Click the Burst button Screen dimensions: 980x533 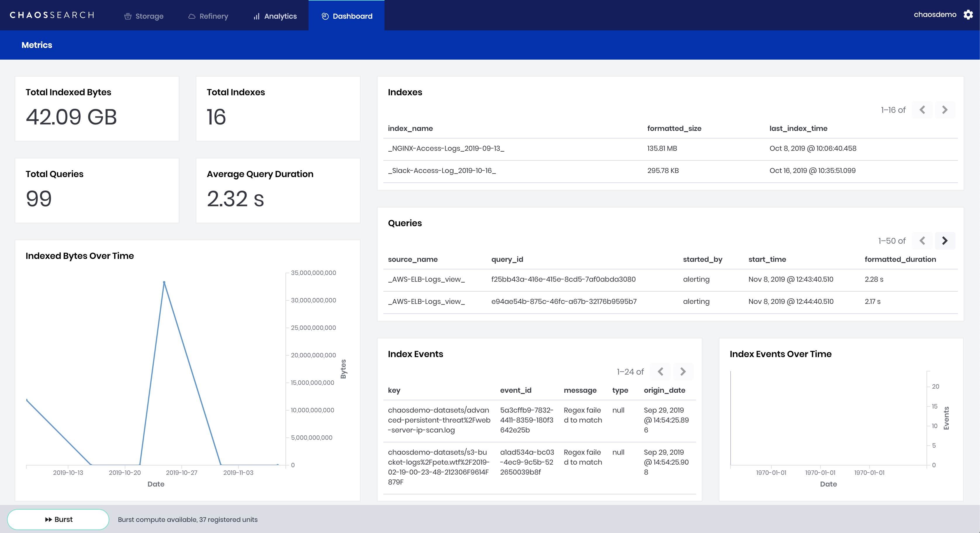tap(58, 519)
